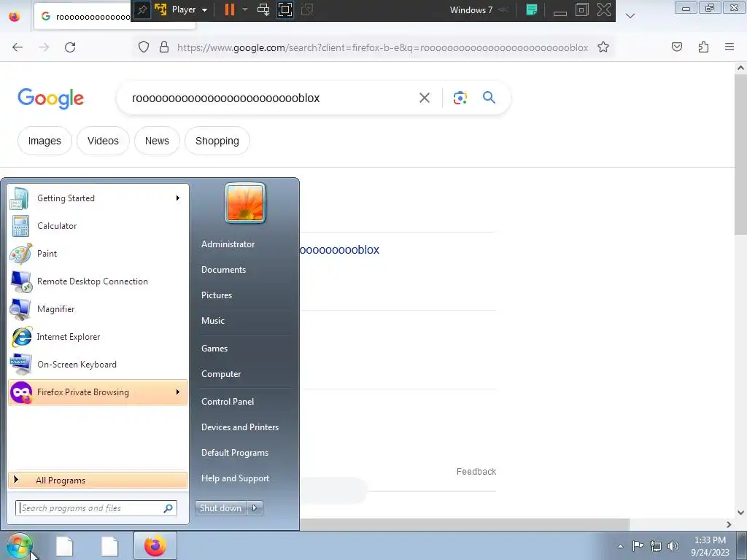Image resolution: width=747 pixels, height=560 pixels.
Task: Open Default Programs
Action: point(234,453)
